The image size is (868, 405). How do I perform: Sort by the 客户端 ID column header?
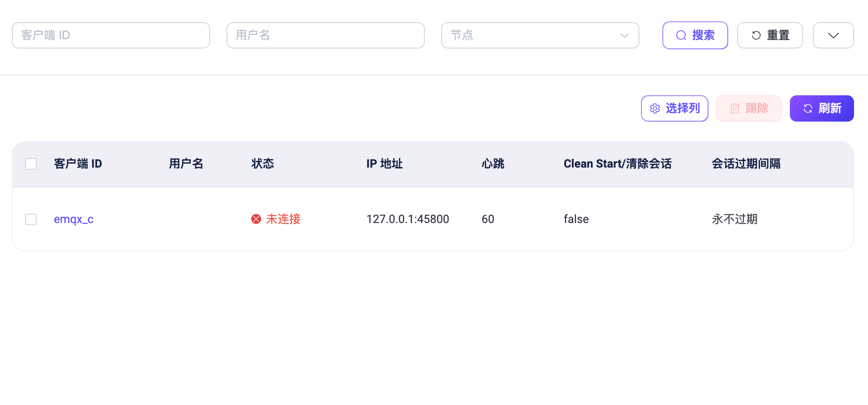(x=78, y=163)
